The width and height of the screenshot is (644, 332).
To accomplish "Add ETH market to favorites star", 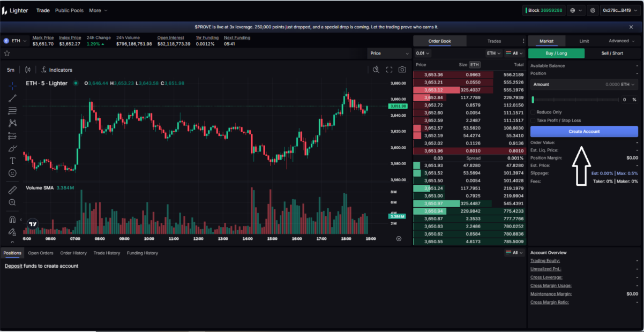I will tap(7, 54).
